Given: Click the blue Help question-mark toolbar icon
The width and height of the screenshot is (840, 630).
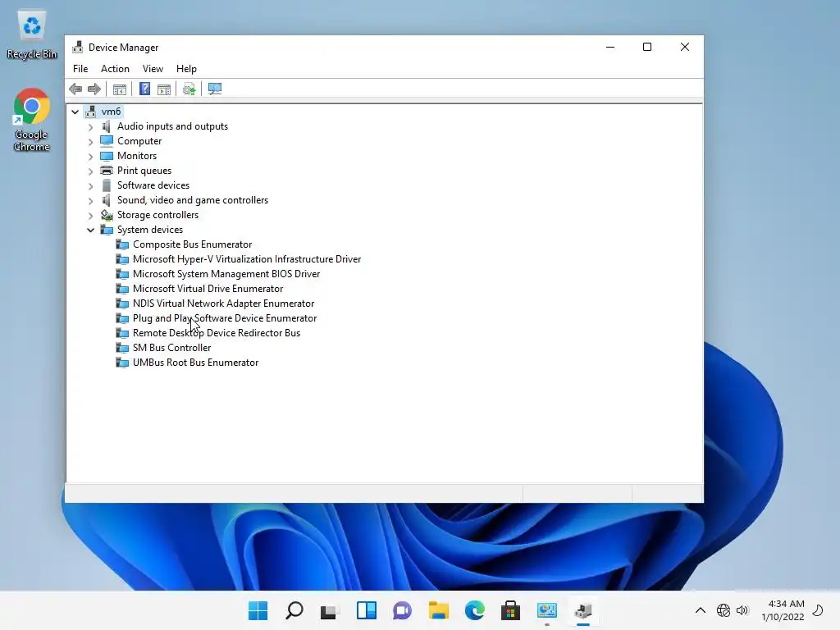Looking at the screenshot, I should click(144, 89).
